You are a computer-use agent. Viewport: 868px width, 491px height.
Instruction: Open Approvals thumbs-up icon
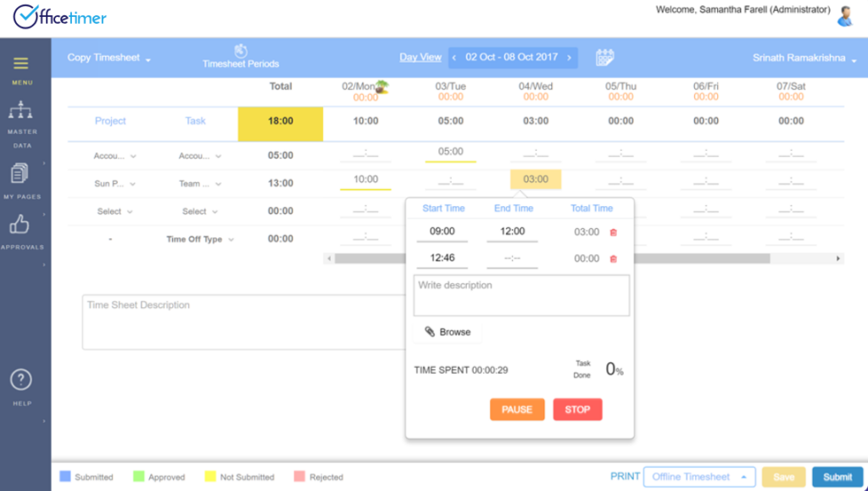click(x=19, y=224)
